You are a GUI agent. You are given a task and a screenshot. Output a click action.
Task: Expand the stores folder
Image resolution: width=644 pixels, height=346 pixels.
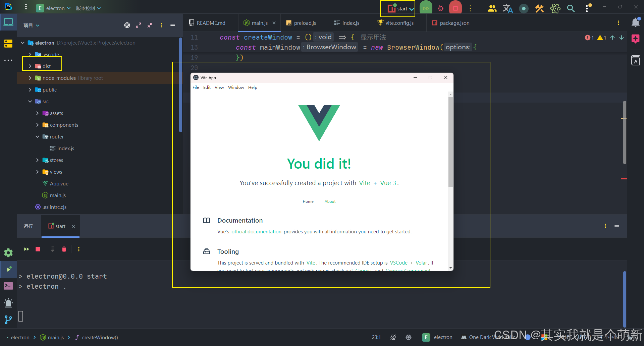37,160
